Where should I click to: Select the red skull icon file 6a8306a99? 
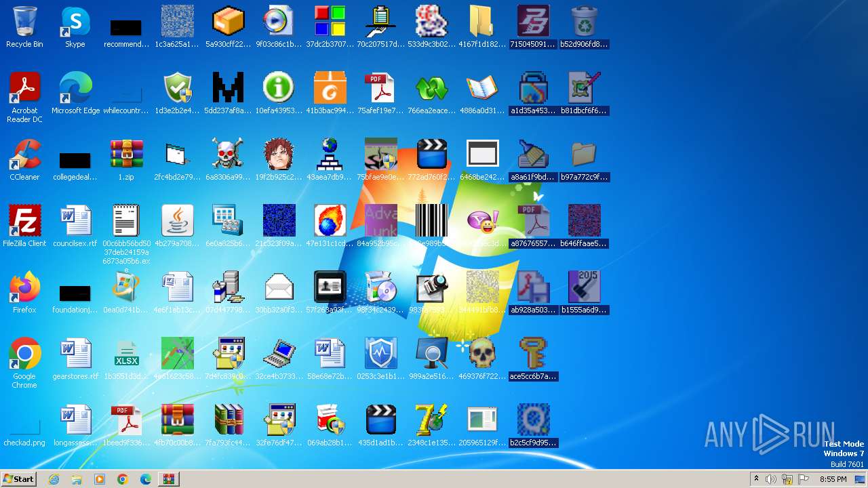(x=228, y=160)
